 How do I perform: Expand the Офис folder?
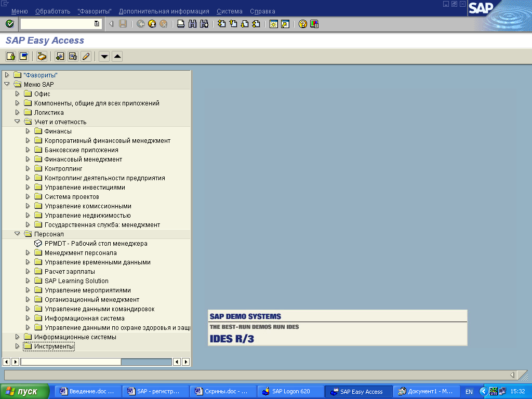(17, 94)
